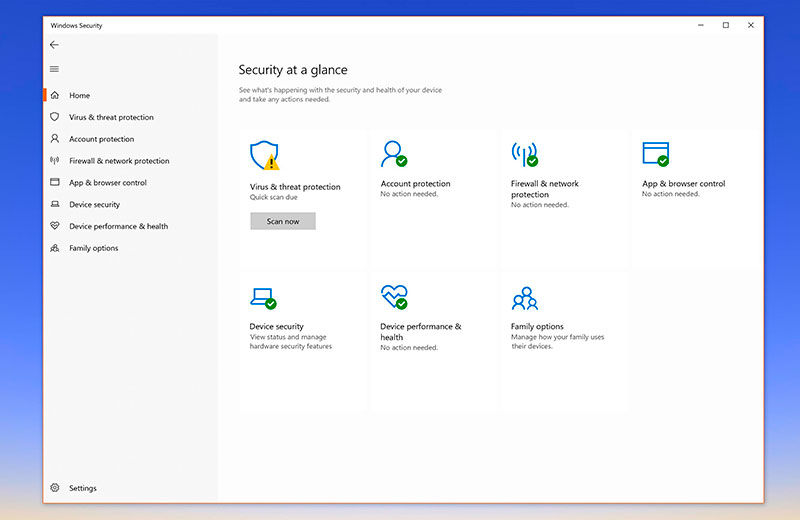Go back using the back arrow
This screenshot has width=800, height=520.
point(54,45)
